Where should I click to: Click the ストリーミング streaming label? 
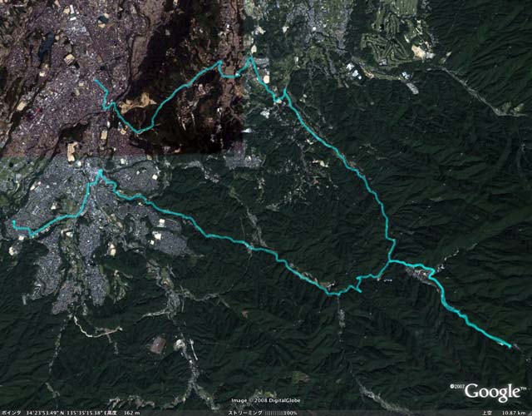point(245,413)
